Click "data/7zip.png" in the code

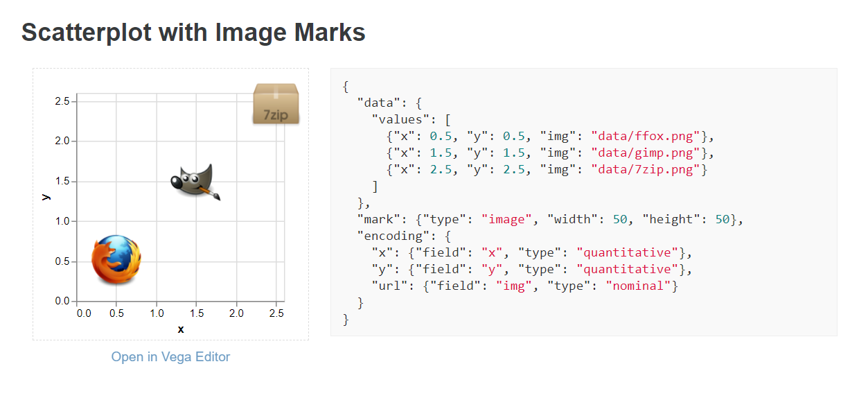click(646, 169)
